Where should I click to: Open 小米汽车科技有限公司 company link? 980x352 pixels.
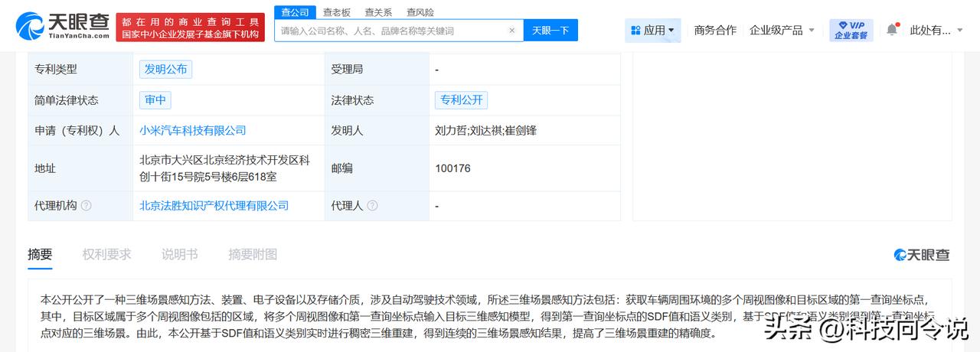(193, 131)
